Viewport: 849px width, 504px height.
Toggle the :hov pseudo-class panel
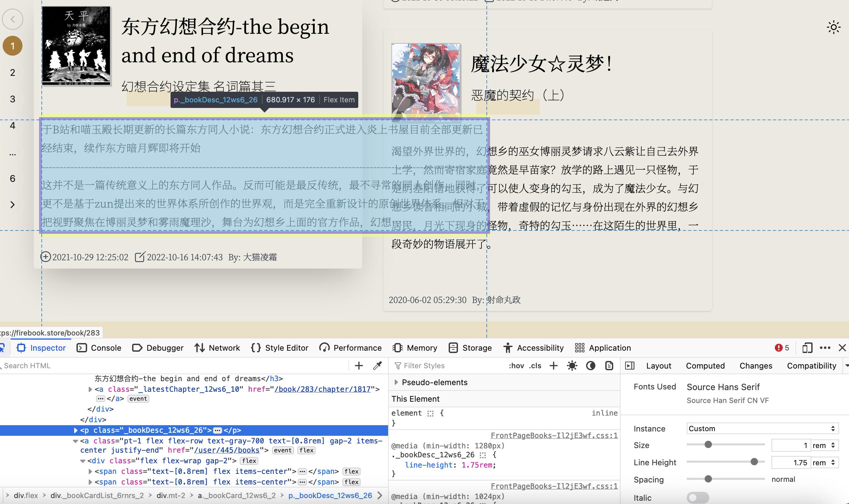tap(516, 366)
